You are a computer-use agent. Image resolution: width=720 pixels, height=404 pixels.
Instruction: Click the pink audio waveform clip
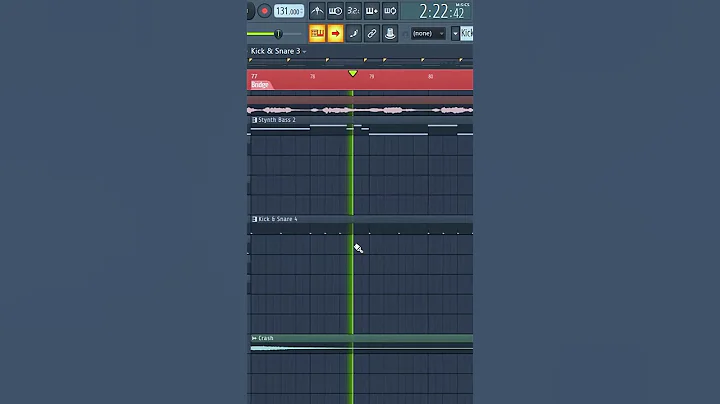[x=360, y=110]
